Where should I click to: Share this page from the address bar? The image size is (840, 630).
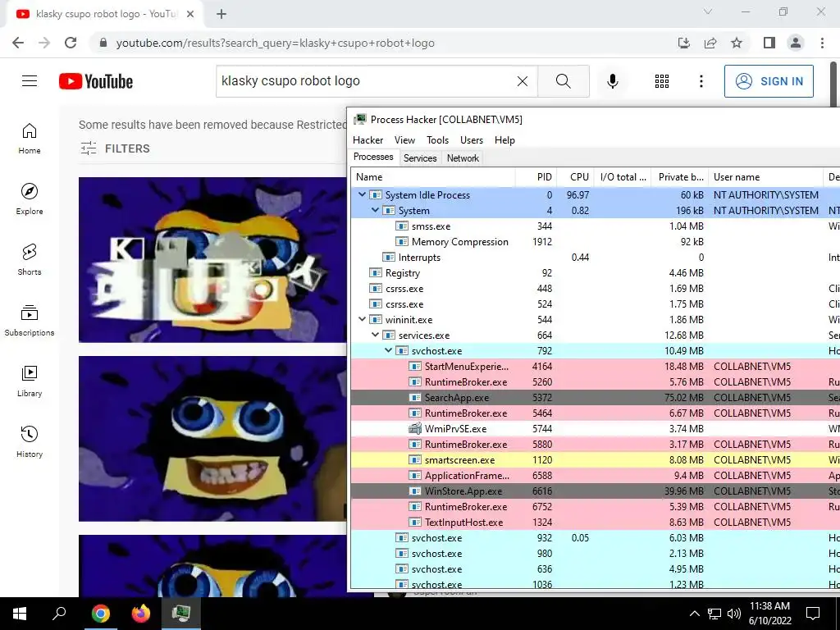coord(710,43)
